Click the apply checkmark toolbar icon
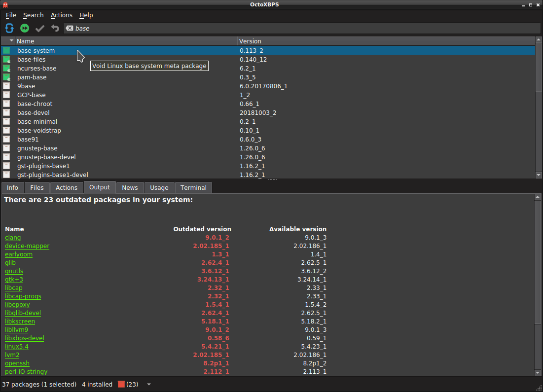Image resolution: width=543 pixels, height=392 pixels. 40,28
